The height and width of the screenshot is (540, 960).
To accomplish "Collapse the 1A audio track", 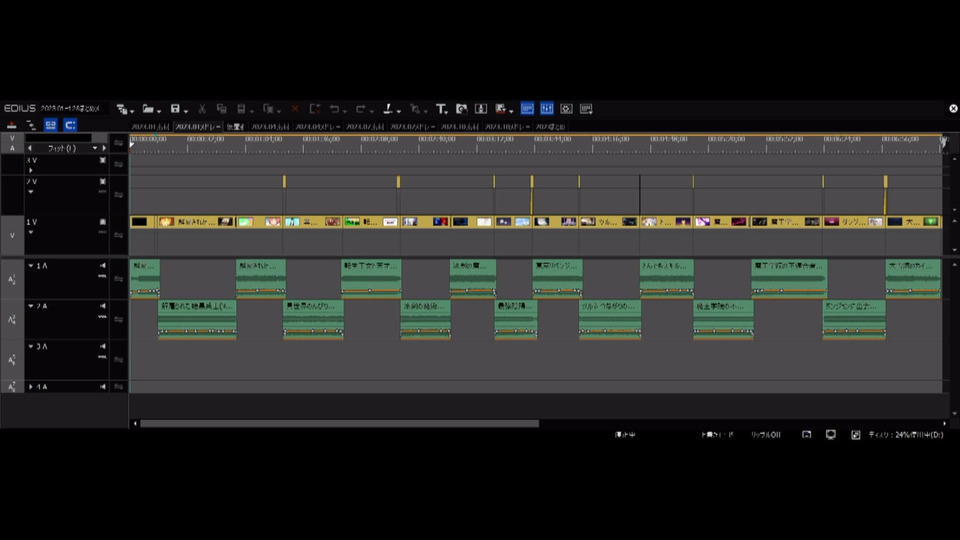I will click(x=30, y=266).
